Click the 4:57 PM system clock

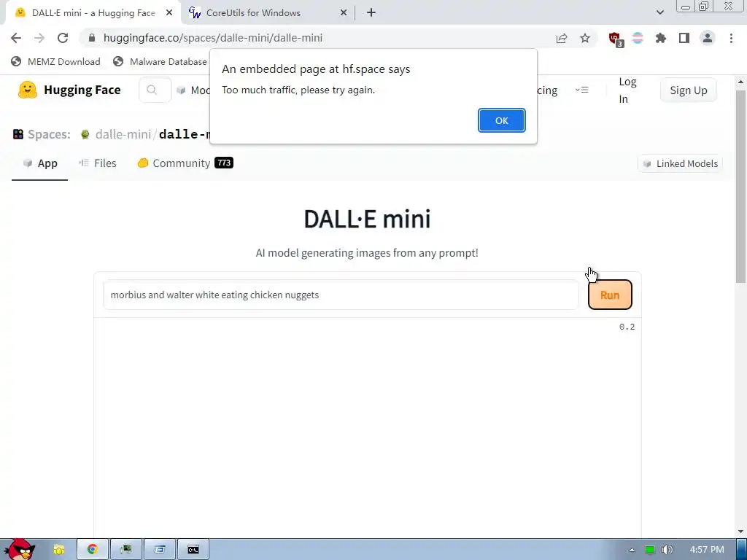click(x=707, y=550)
